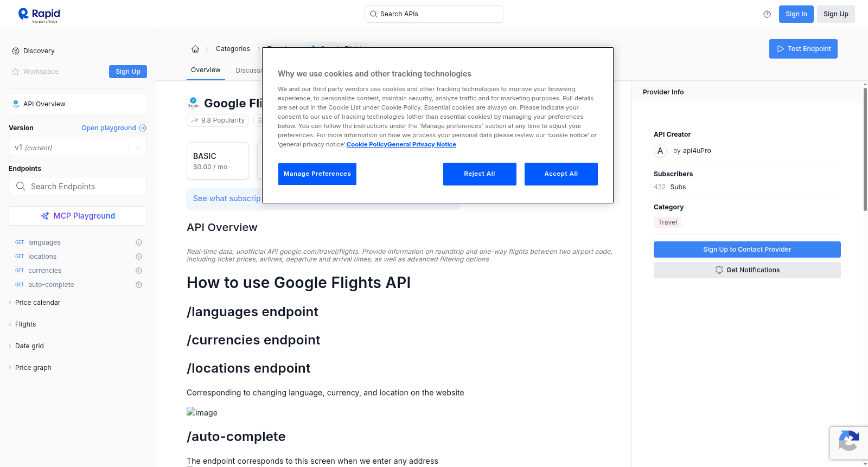868x467 pixels.
Task: Click the Rapid logo
Action: [39, 15]
